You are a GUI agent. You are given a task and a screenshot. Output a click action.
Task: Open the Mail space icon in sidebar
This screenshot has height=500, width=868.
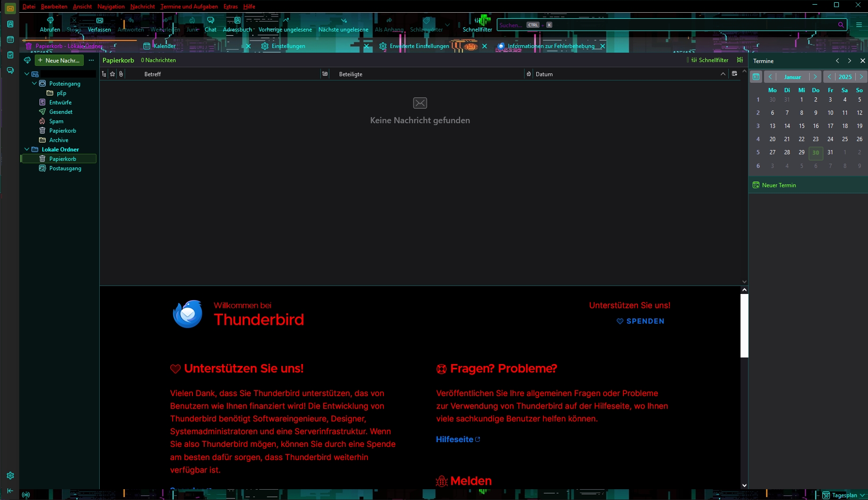(10, 8)
